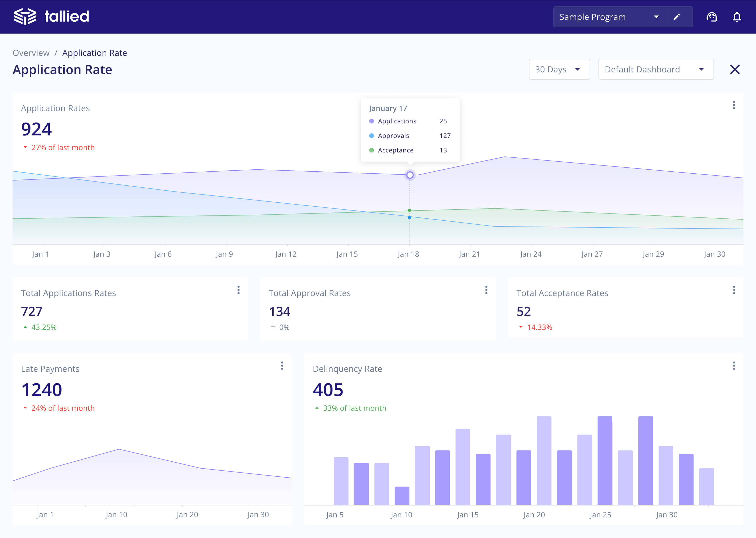Click the shortest bar in Delinquency chart
This screenshot has width=756, height=538.
coord(402,496)
